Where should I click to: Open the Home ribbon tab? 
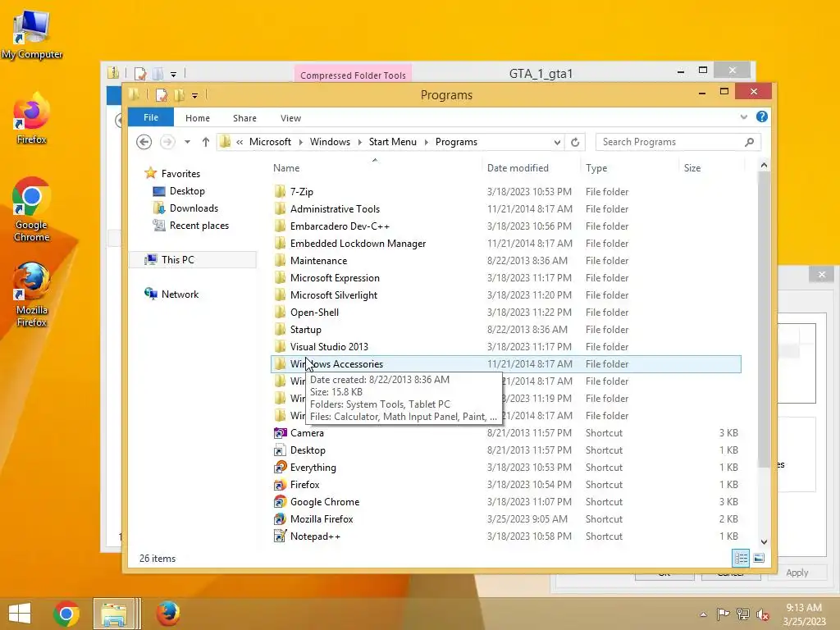click(198, 118)
